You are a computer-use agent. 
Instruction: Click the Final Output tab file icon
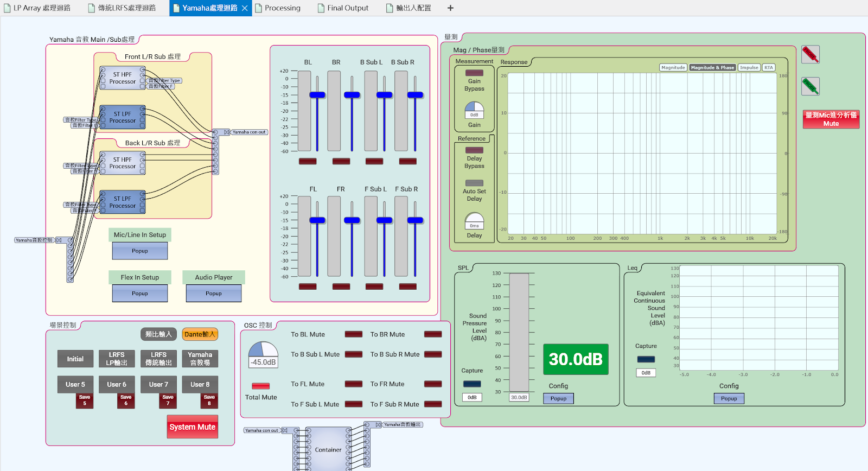tap(321, 8)
